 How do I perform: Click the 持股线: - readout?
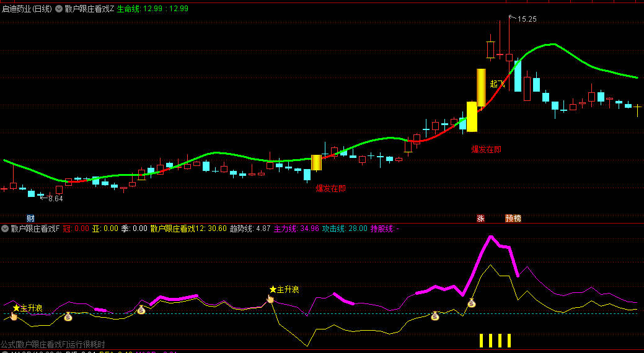(x=385, y=229)
